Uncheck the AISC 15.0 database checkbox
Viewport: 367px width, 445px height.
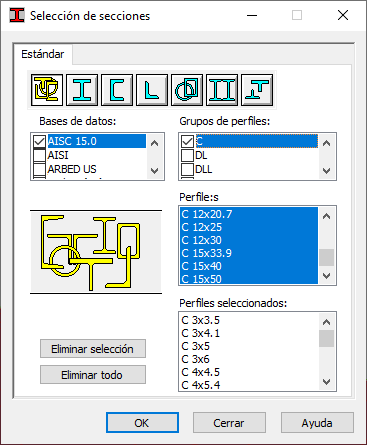39,141
